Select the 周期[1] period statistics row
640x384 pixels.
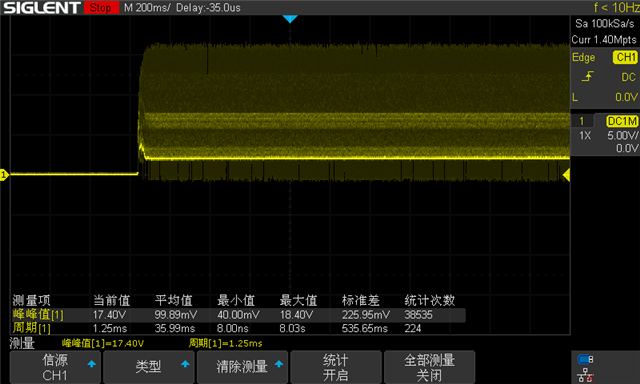(x=238, y=328)
